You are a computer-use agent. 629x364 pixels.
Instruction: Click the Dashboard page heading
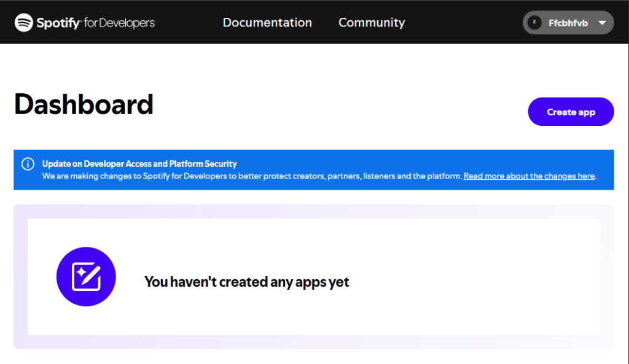[x=84, y=104]
